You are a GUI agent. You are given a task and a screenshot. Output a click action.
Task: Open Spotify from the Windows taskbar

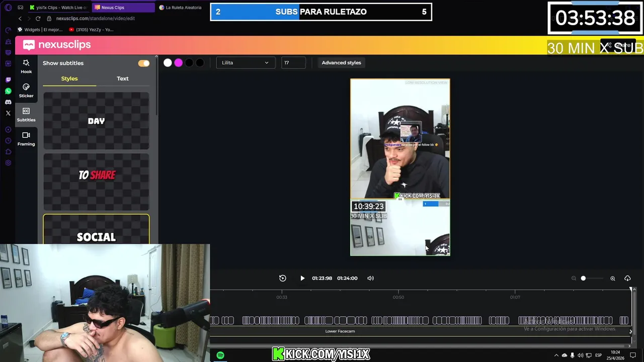click(220, 355)
